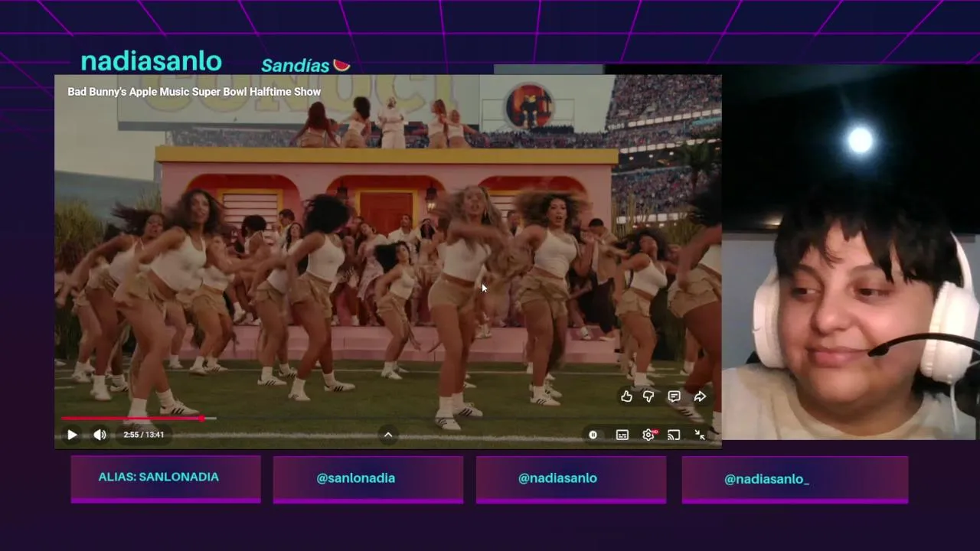Screen dimensions: 980x551
Task: Click the 'Sandías' label with watermelon
Action: (305, 65)
